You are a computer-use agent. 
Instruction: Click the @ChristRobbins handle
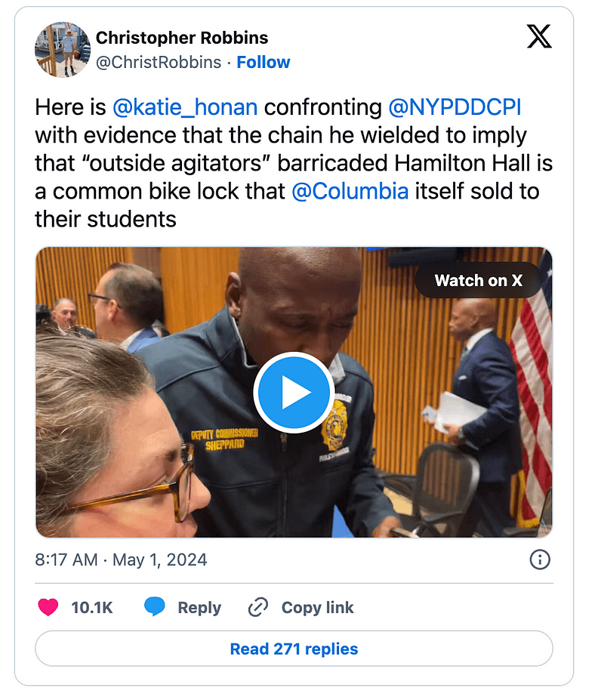tap(159, 62)
